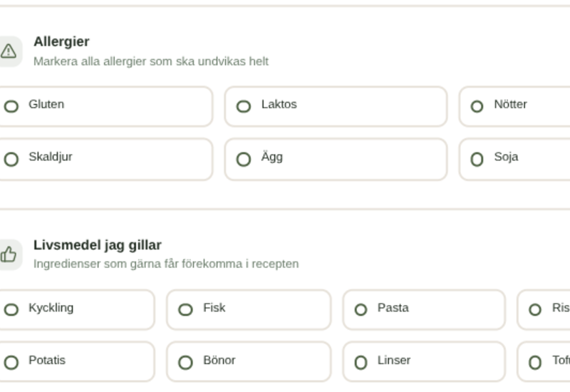Click the Ingredienser som gärna får förekomma text
The height and width of the screenshot is (392, 570).
(166, 264)
